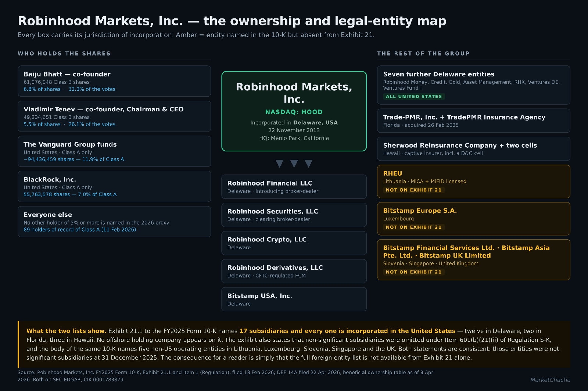
Task: Click THE REST OF THE GROUP heading
Action: pyautogui.click(x=423, y=54)
